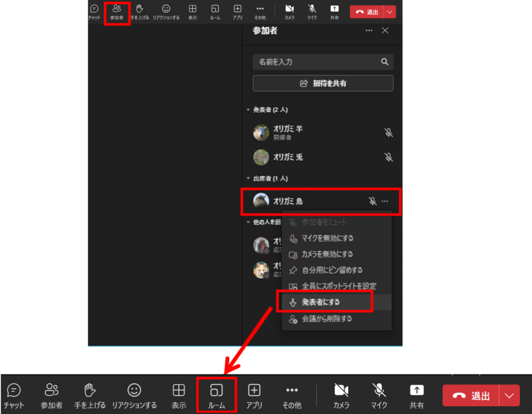
Task: Open ルーム (breakout rooms) in the enlarged bottom toolbar
Action: tap(216, 395)
